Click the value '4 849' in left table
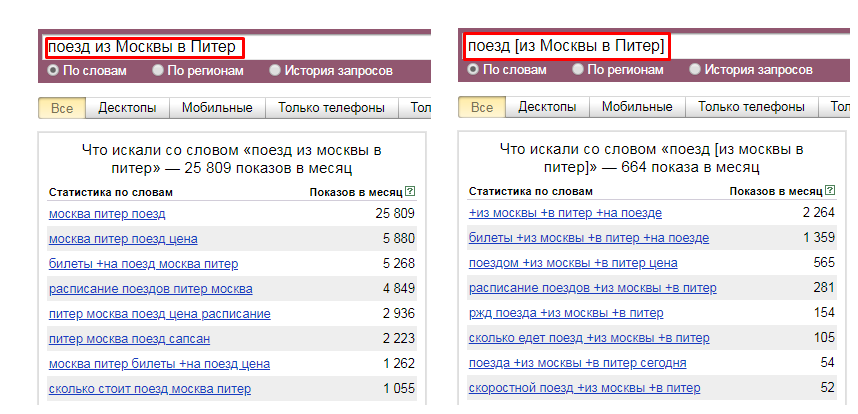858x414 pixels. click(x=398, y=288)
